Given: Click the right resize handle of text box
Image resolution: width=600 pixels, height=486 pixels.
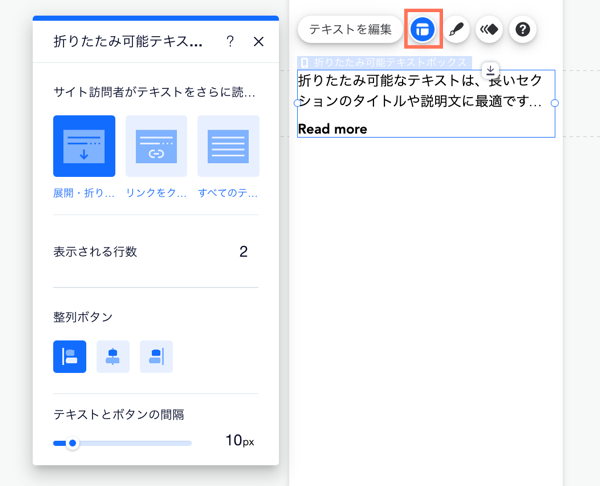Looking at the screenshot, I should (554, 103).
